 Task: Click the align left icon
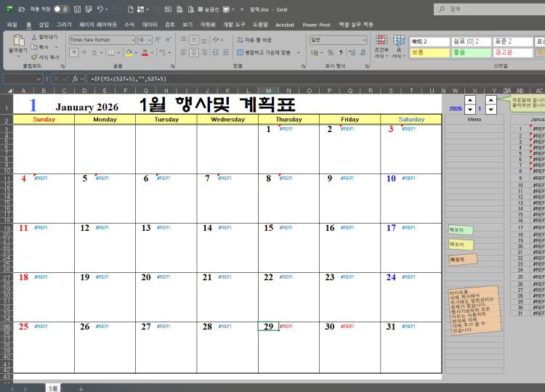(184, 53)
